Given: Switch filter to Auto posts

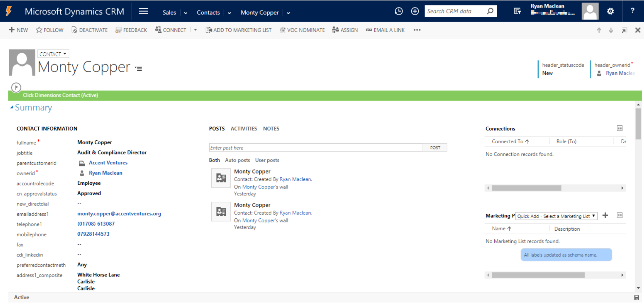Looking at the screenshot, I should point(237,160).
